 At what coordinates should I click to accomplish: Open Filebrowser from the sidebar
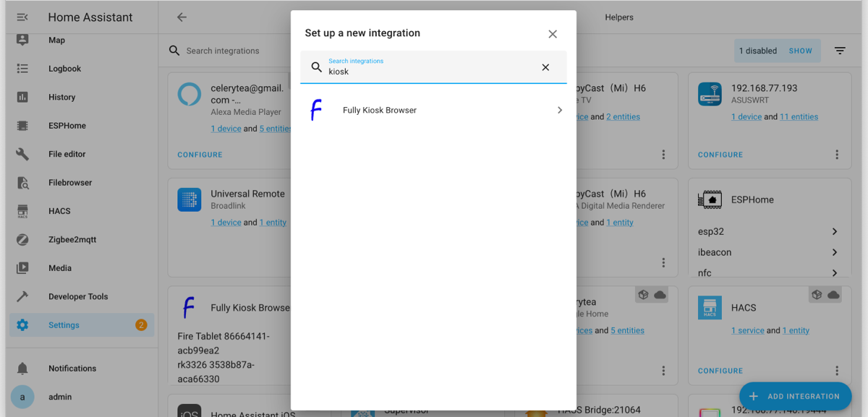(82, 183)
